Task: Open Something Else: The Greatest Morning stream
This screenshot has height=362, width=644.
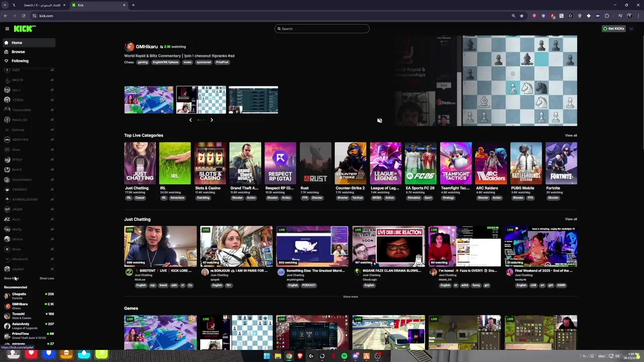Action: click(312, 246)
